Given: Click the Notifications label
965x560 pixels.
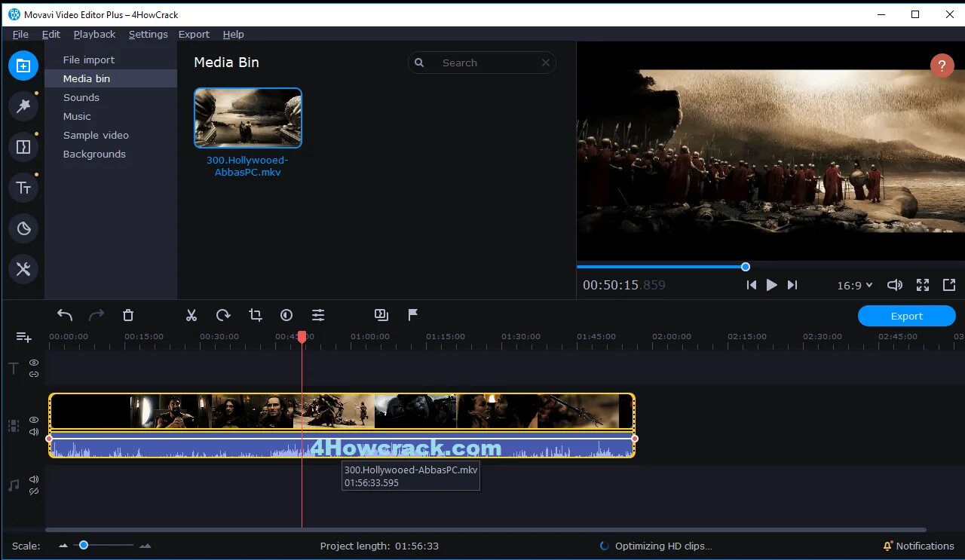Looking at the screenshot, I should (x=924, y=546).
